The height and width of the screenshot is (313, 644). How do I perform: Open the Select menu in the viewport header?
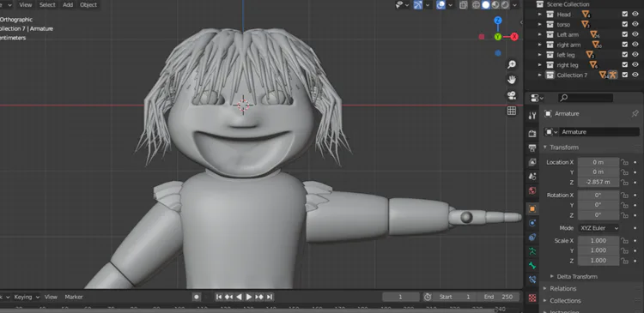(x=47, y=5)
